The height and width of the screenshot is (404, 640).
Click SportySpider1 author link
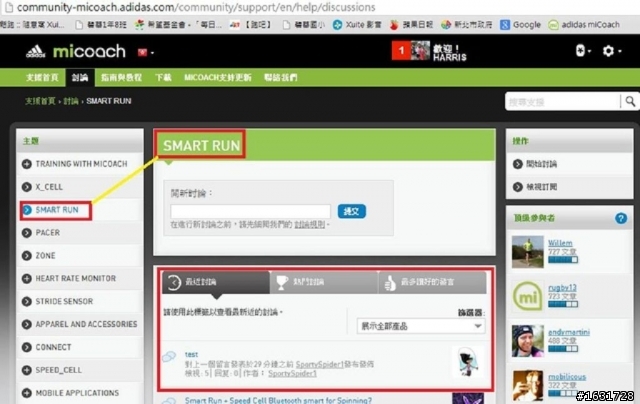point(292,373)
